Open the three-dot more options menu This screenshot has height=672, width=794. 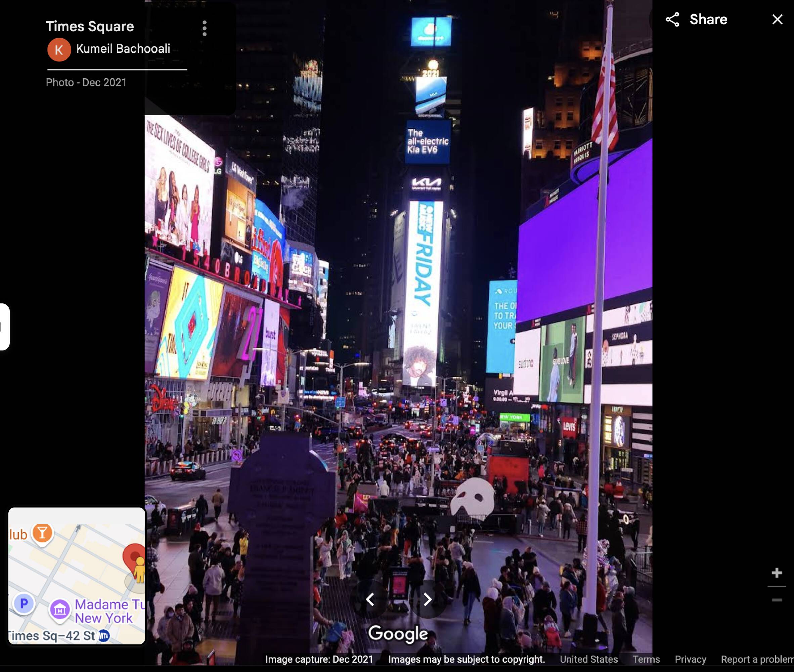[x=205, y=28]
